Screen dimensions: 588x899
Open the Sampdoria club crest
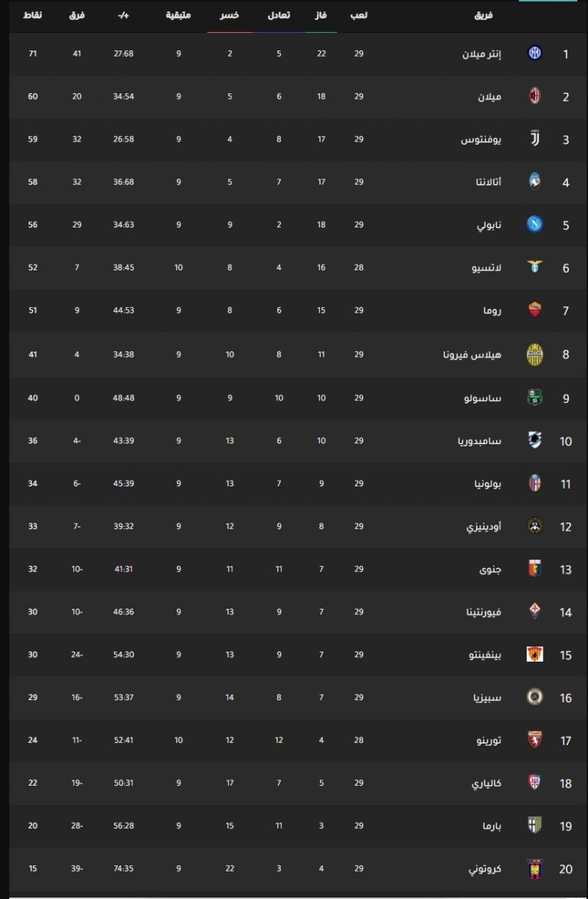click(x=534, y=440)
